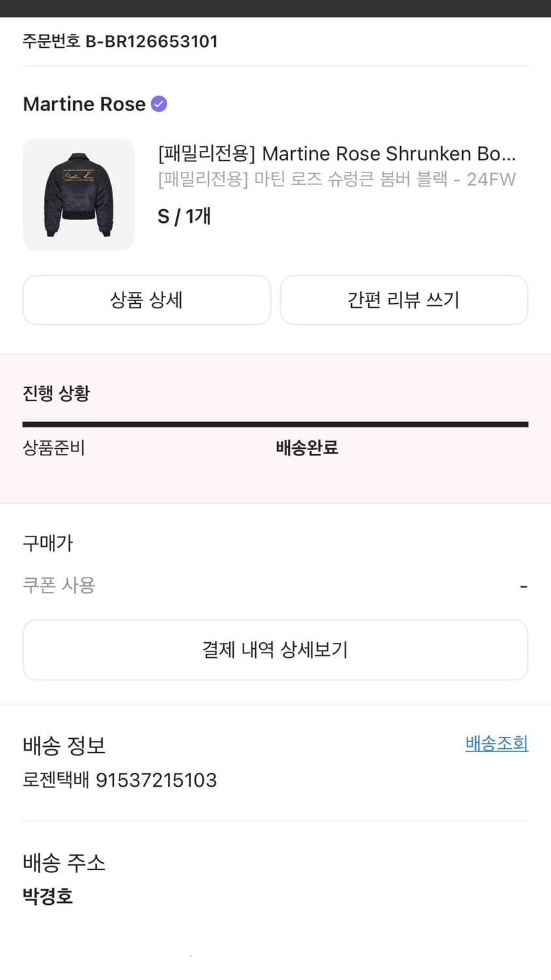
Task: Tap the Korean product name subtitle with 24FW
Action: click(337, 179)
